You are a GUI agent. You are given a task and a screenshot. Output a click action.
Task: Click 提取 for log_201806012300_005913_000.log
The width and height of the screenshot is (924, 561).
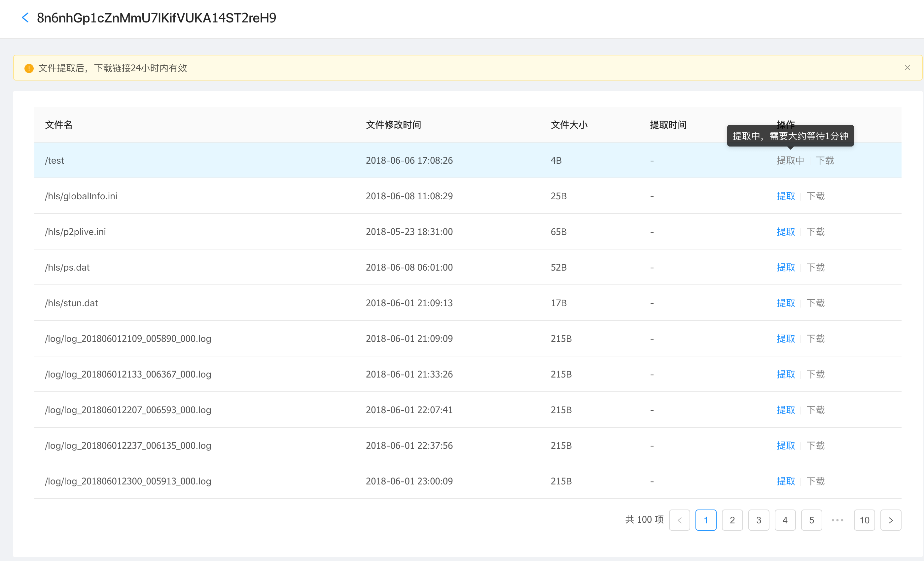tap(786, 481)
